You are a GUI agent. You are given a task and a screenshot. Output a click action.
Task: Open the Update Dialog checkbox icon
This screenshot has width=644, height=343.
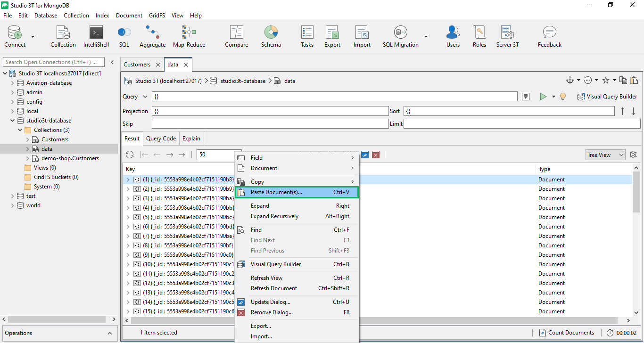tap(365, 155)
